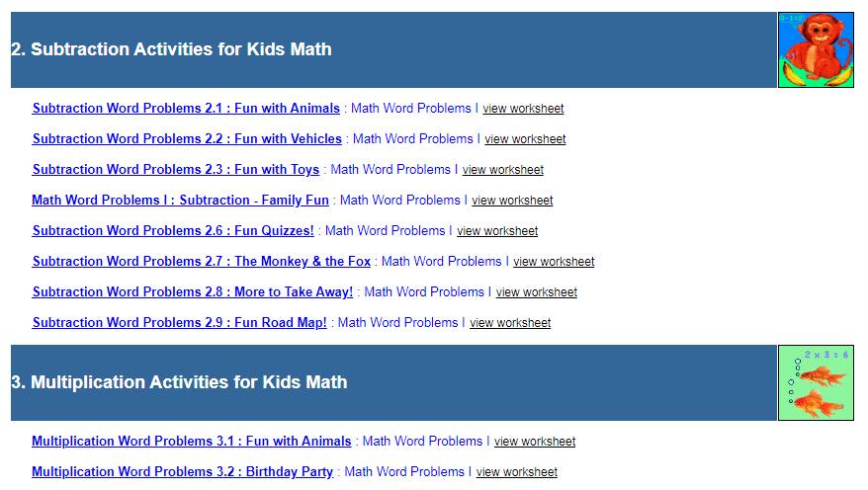Screen dimensions: 868x490
Task: Click the goldfish multiplication thumbnail image
Action: [x=816, y=383]
